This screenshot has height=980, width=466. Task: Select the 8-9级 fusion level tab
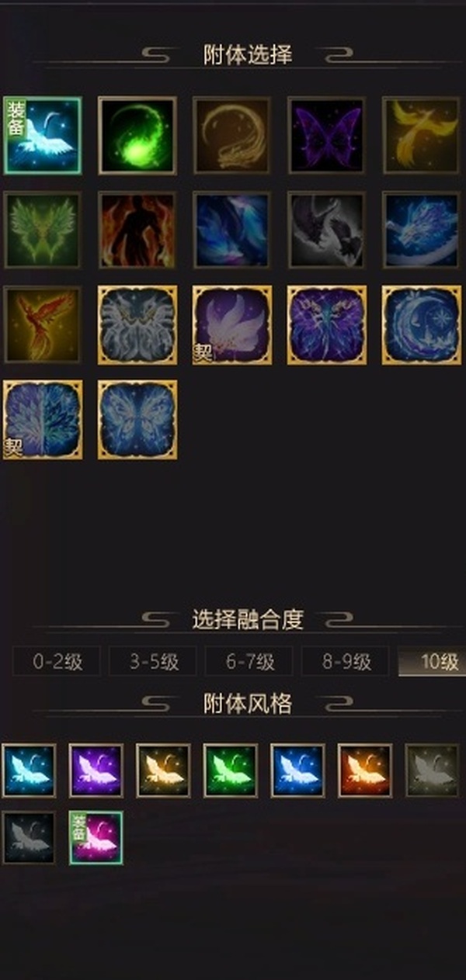click(x=346, y=662)
